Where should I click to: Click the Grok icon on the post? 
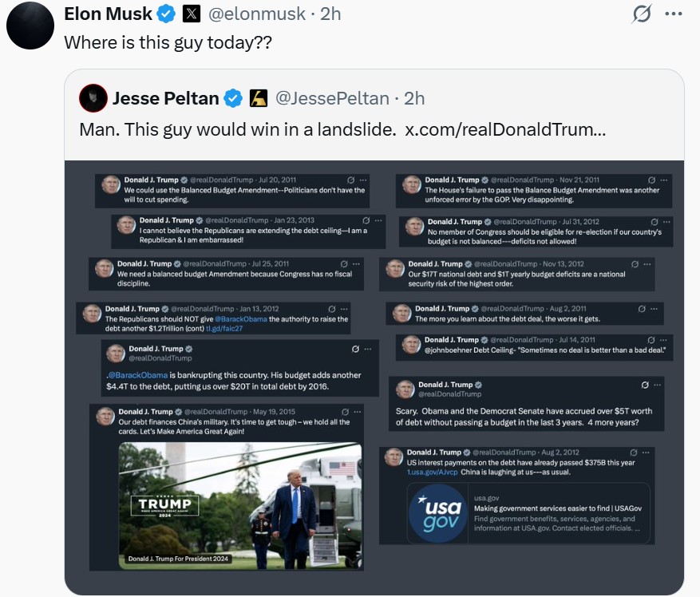pyautogui.click(x=641, y=14)
